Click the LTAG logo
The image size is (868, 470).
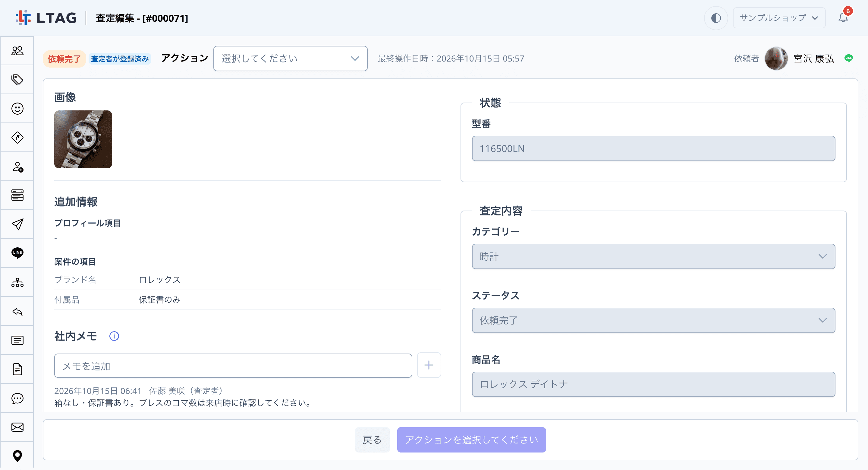46,18
